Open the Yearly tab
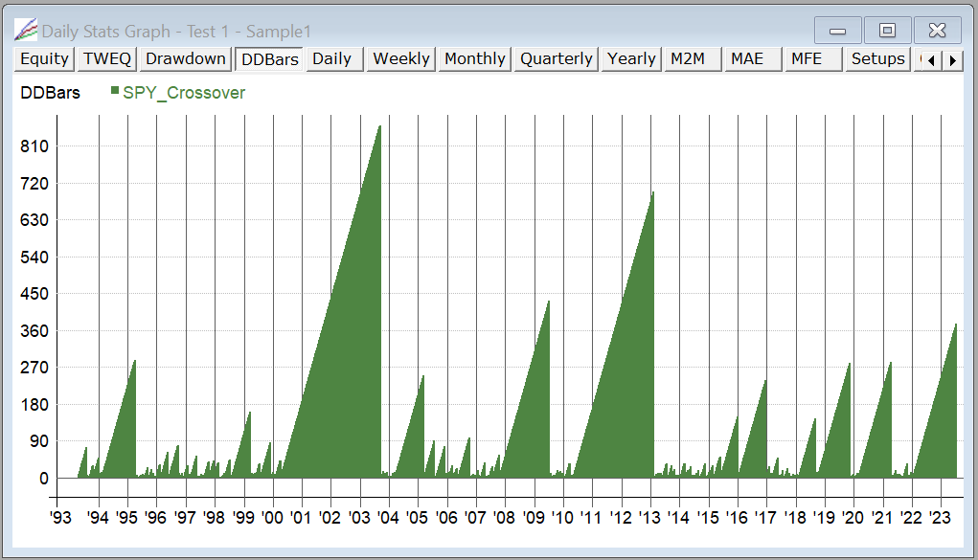This screenshot has height=560, width=978. [x=631, y=59]
